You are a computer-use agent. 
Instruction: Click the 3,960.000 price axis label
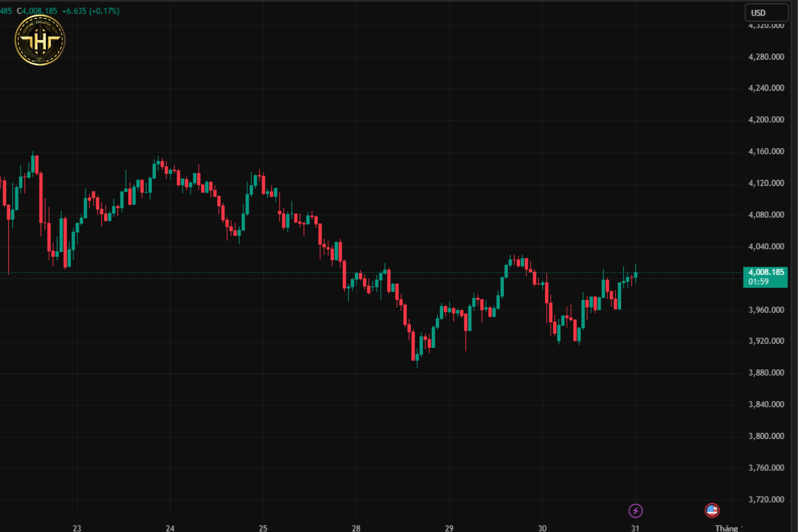click(x=766, y=310)
